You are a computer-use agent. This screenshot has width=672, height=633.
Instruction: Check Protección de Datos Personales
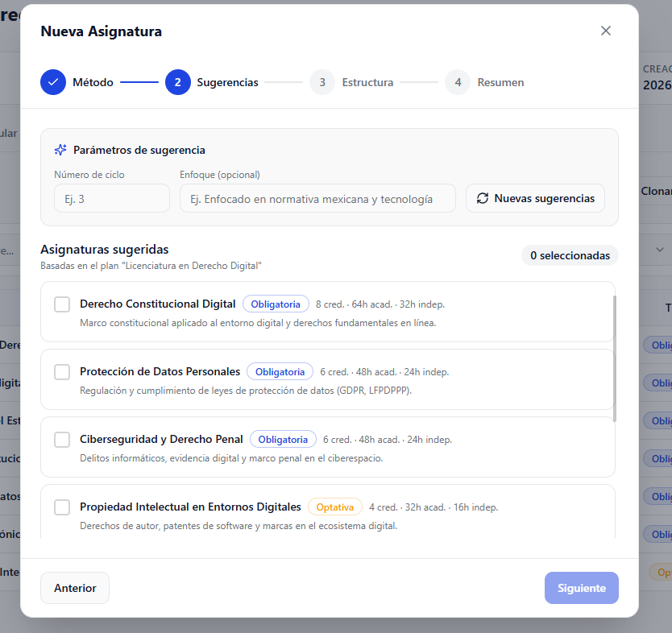point(62,372)
